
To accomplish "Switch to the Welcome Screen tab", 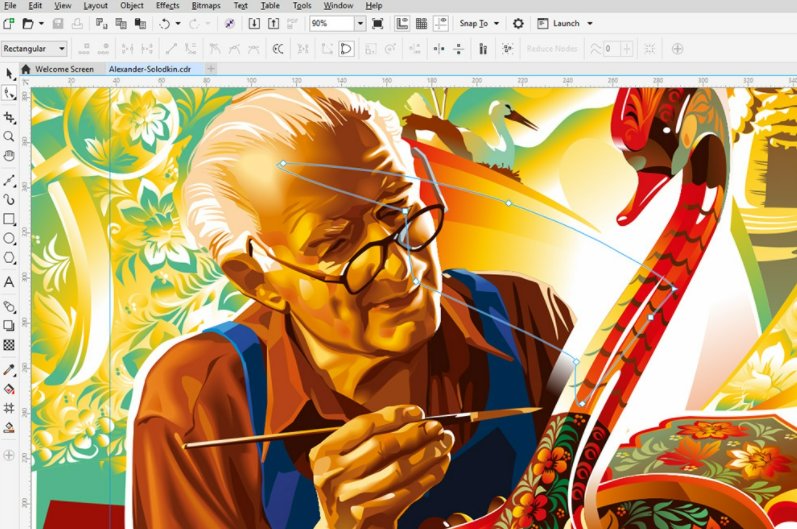I will (64, 69).
